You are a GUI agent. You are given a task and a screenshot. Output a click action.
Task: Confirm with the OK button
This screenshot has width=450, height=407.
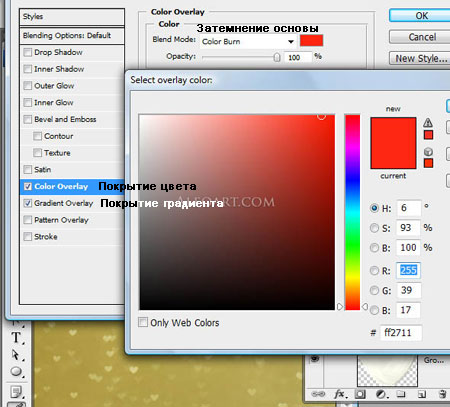coord(421,16)
